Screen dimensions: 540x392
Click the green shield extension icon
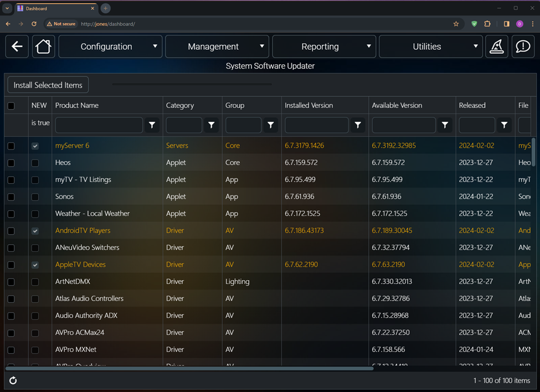(474, 24)
